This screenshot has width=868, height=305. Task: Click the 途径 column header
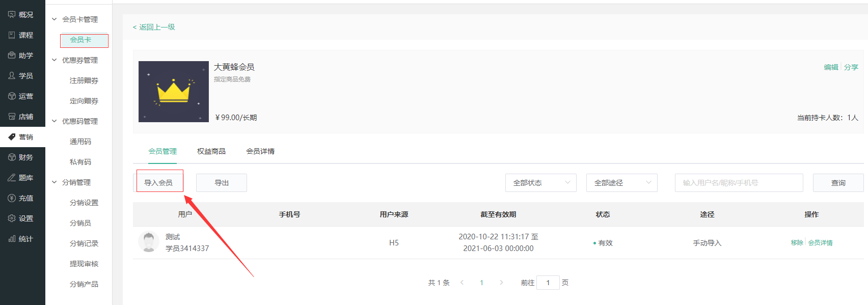tap(707, 214)
